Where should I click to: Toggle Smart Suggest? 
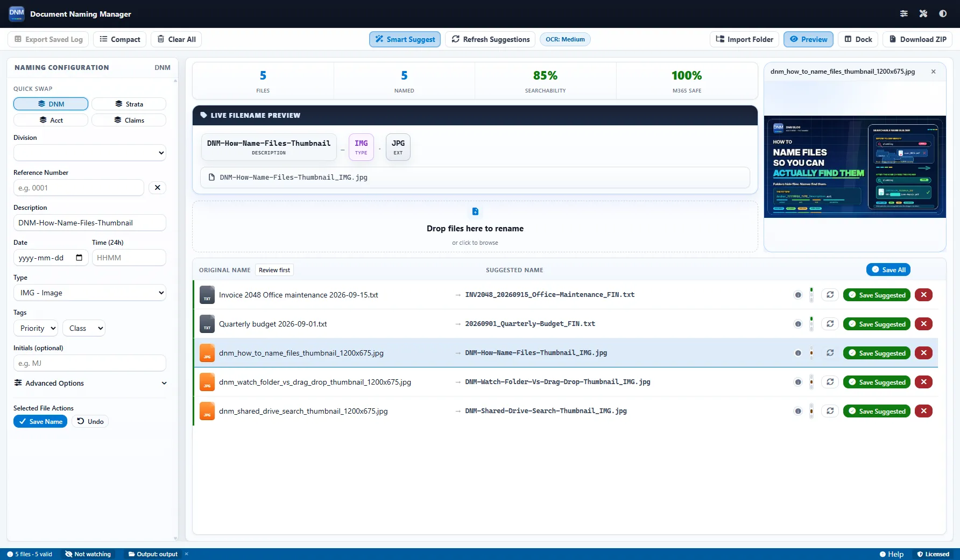405,39
